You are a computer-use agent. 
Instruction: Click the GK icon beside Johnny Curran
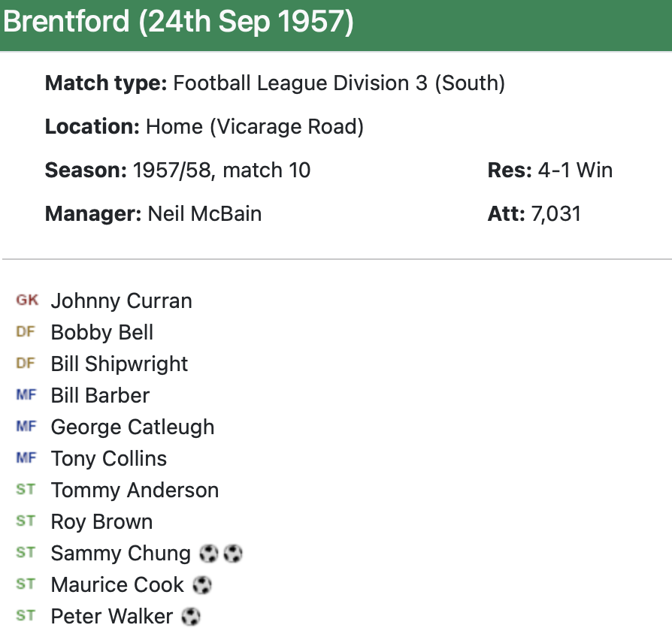click(26, 300)
